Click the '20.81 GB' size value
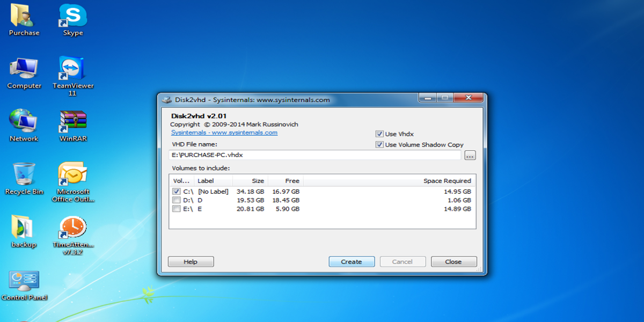Viewport: 644px width, 322px height. [250, 209]
